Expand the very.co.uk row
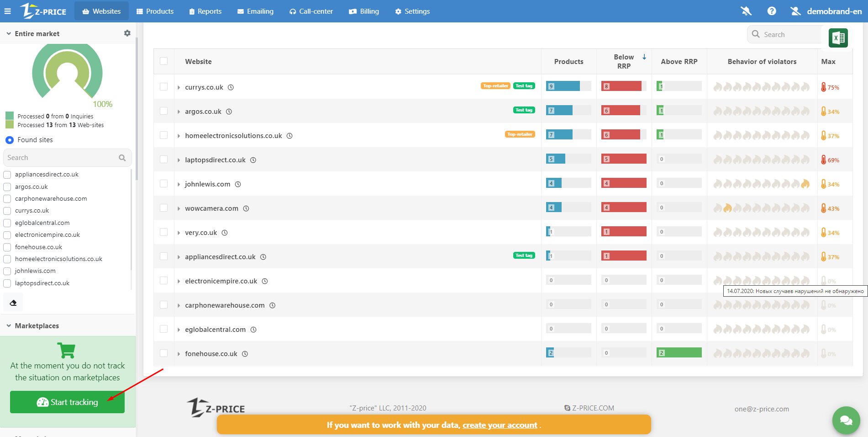Image resolution: width=868 pixels, height=437 pixels. tap(179, 233)
